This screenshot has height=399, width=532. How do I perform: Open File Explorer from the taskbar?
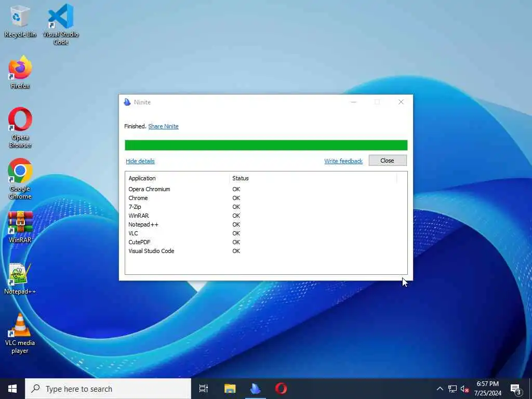coord(230,389)
